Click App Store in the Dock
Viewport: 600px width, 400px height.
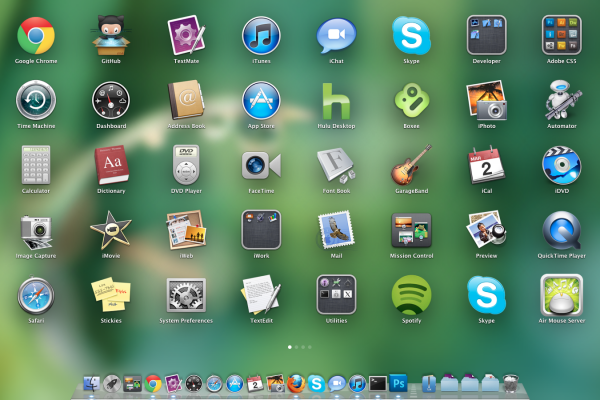tap(235, 384)
